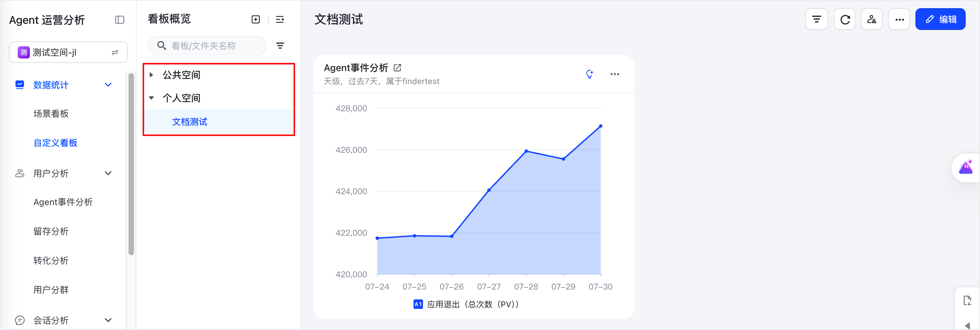Refresh the dashboard with the reload icon

coord(845,19)
